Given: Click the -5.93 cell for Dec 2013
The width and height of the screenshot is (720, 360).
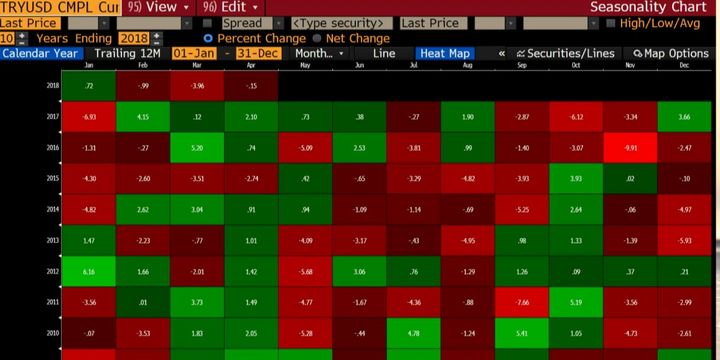Looking at the screenshot, I should tap(684, 240).
